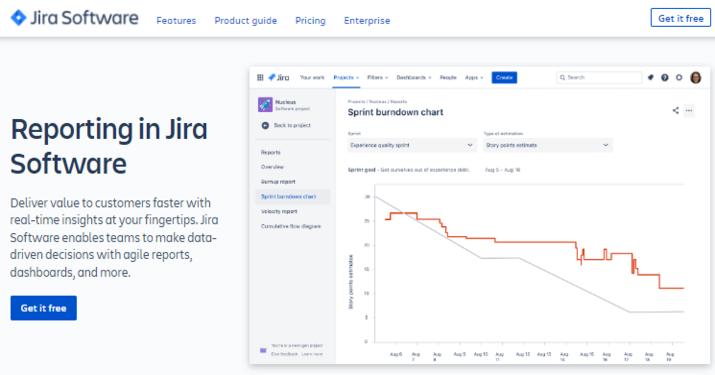Click the notifications icon in Jira header
This screenshot has width=715, height=375.
[x=651, y=78]
